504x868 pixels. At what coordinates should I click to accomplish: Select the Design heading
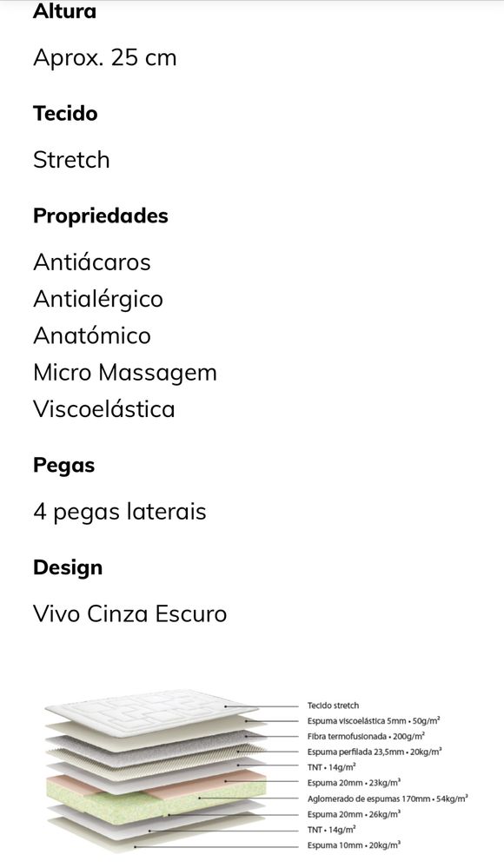68,567
